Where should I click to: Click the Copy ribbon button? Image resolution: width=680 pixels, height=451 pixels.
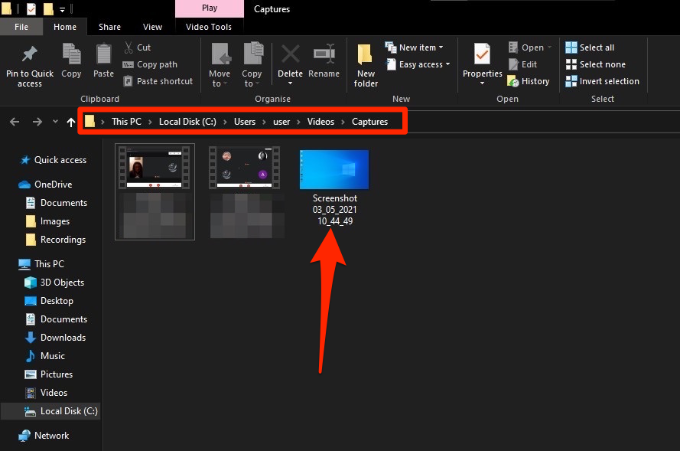(71, 61)
